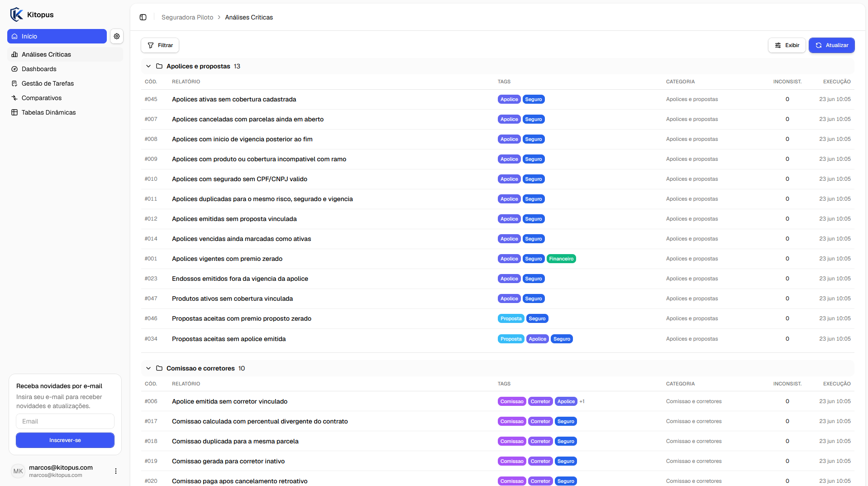Viewport: 868px width, 486px height.
Task: Click the Inscrever-se button
Action: (65, 440)
